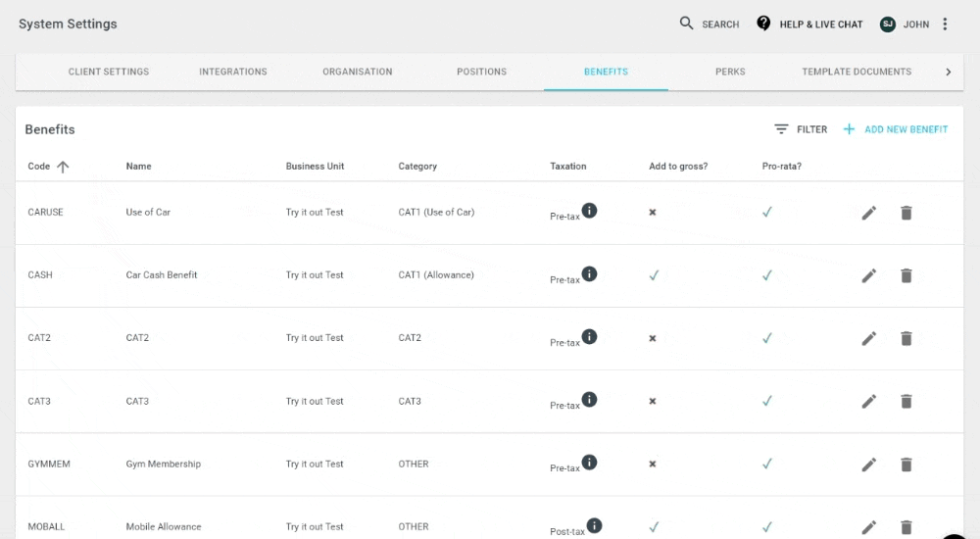Edit the Car Cash Benefit row
Viewport: 980px width, 539px height.
pos(868,275)
